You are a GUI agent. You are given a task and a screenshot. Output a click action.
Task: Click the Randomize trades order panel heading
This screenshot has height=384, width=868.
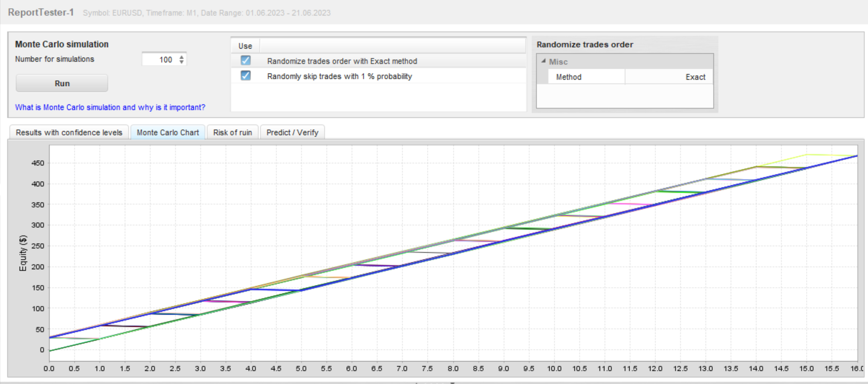pyautogui.click(x=585, y=44)
